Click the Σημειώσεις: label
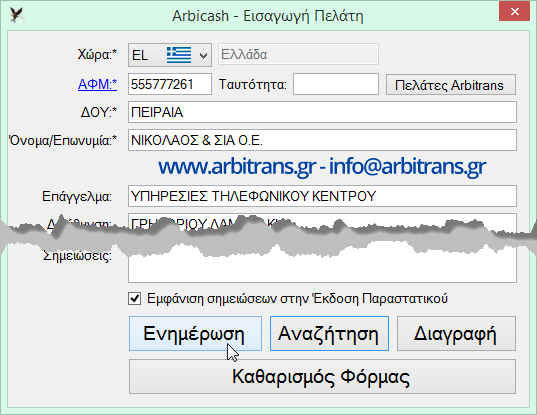The image size is (537, 415). (x=77, y=256)
